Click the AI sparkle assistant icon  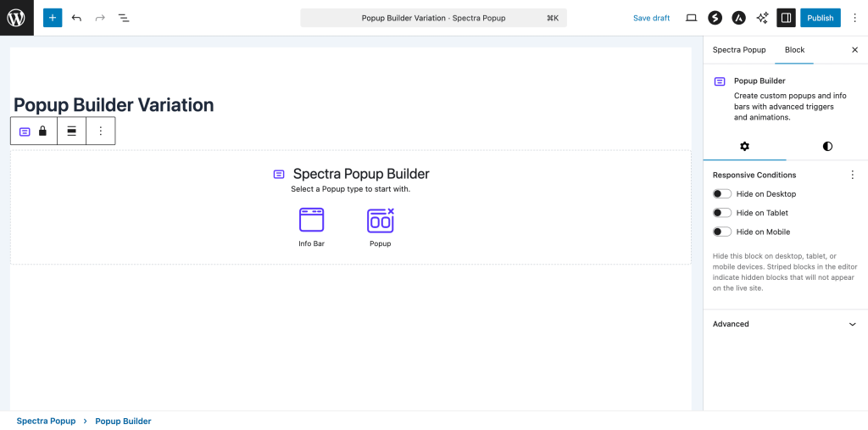[762, 18]
